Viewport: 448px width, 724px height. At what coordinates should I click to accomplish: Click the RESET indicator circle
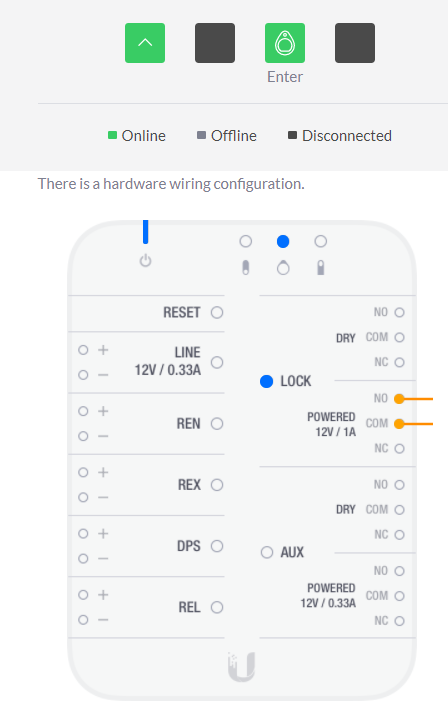coord(217,313)
